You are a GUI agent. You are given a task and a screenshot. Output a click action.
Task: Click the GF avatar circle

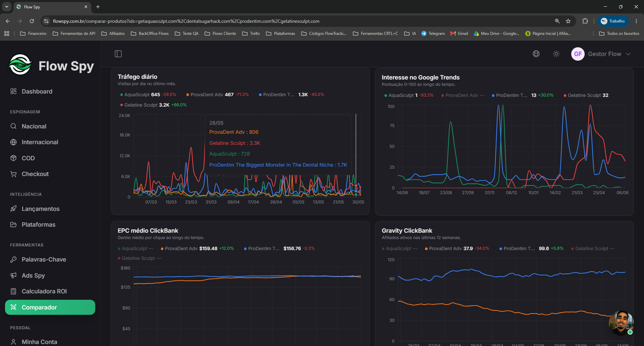[578, 54]
